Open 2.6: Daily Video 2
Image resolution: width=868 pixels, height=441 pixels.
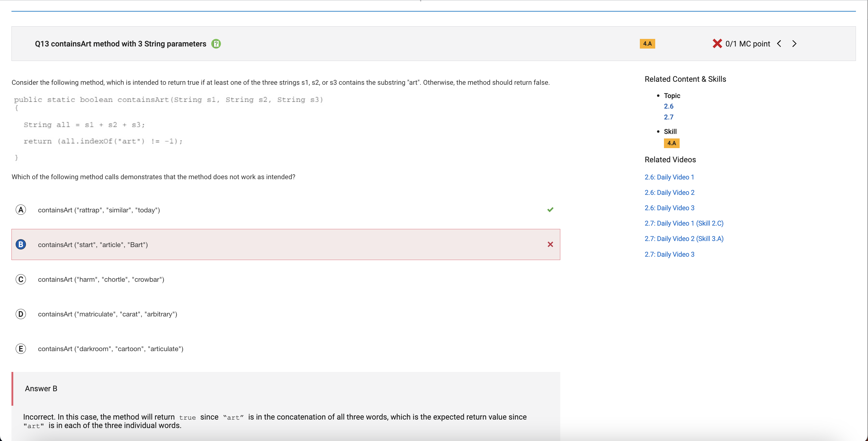coord(669,192)
